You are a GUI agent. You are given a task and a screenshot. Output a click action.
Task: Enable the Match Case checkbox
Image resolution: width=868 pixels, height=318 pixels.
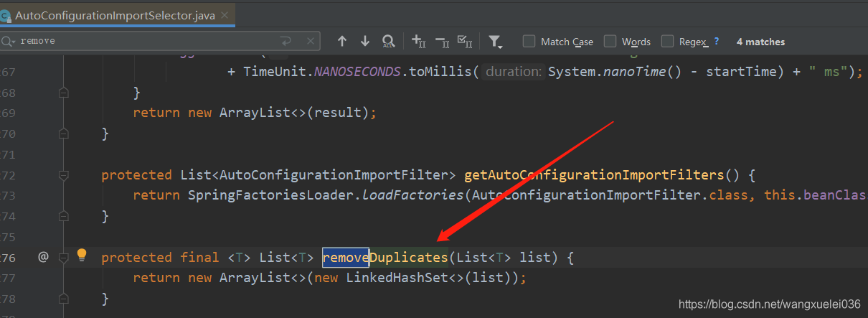tap(529, 42)
